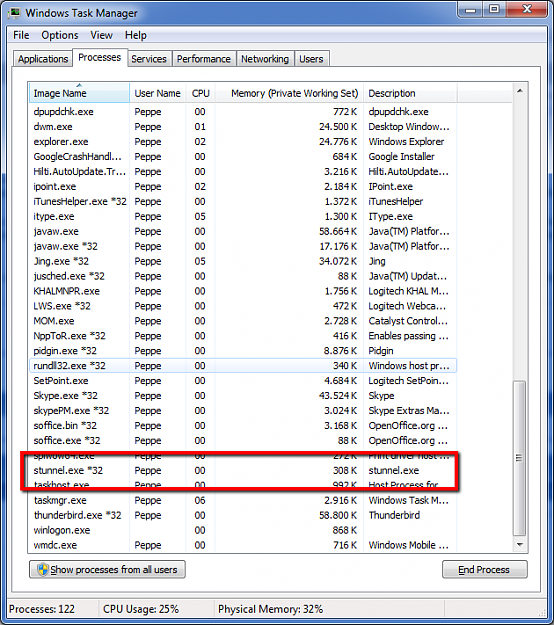Select the taskmgr.exe process
The height and width of the screenshot is (625, 554).
coord(243,500)
